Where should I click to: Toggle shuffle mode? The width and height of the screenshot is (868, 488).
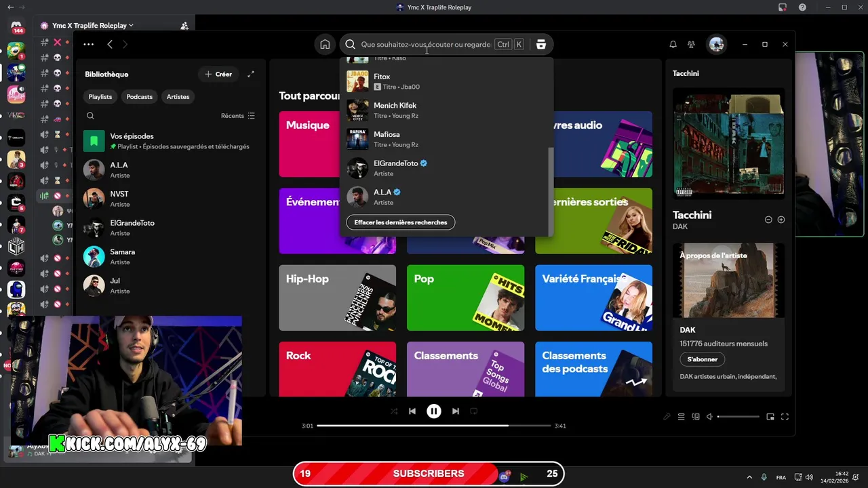pos(394,411)
